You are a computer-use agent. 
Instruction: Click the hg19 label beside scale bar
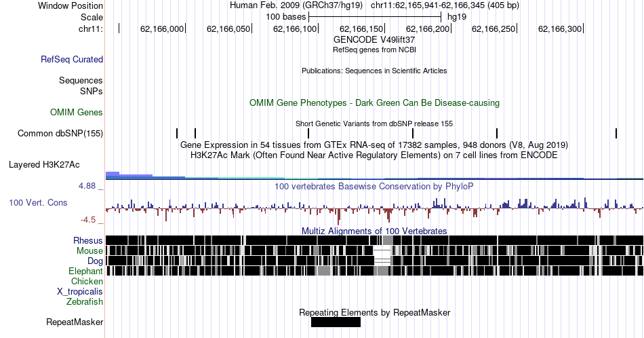point(457,17)
